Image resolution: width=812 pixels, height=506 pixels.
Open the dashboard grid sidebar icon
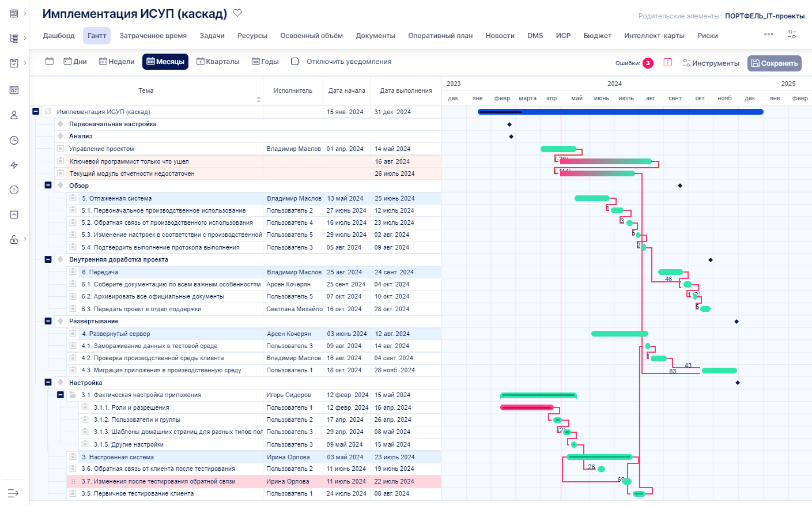tap(14, 13)
